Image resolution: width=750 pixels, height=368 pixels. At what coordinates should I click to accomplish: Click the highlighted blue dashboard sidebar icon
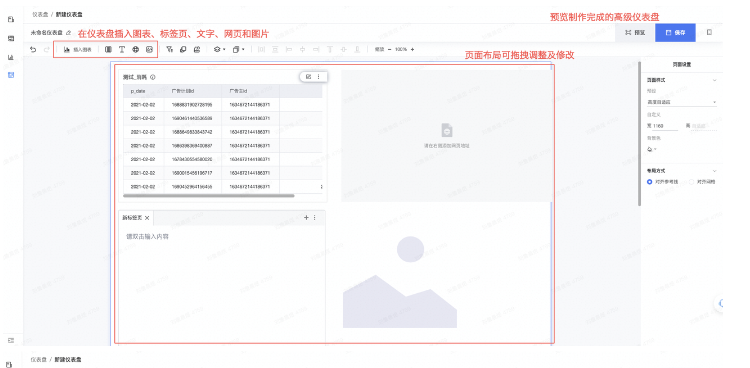[11, 75]
